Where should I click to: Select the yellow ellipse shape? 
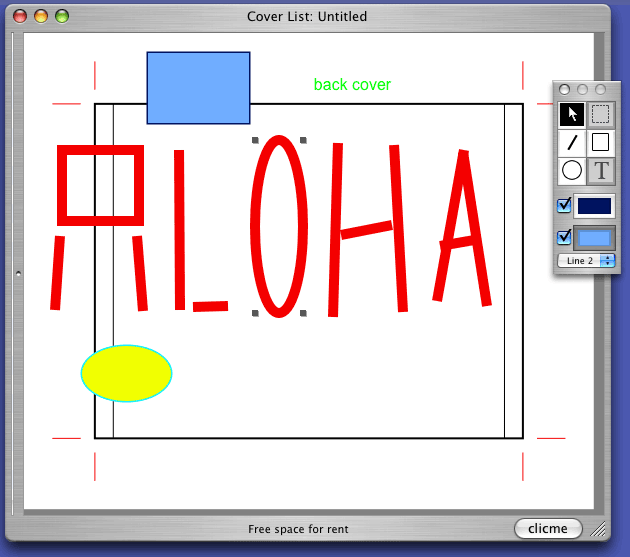pos(126,373)
